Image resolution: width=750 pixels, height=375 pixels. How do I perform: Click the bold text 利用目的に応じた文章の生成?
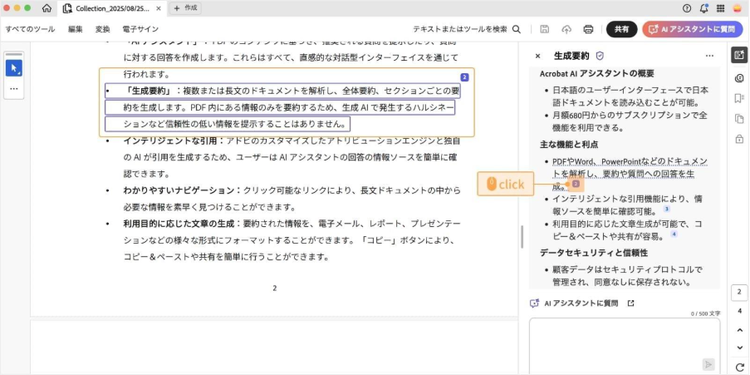pyautogui.click(x=182, y=223)
